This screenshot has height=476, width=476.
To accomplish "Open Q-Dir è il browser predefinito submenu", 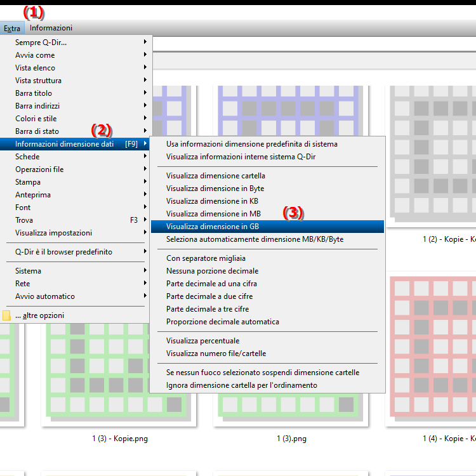I will click(74, 252).
